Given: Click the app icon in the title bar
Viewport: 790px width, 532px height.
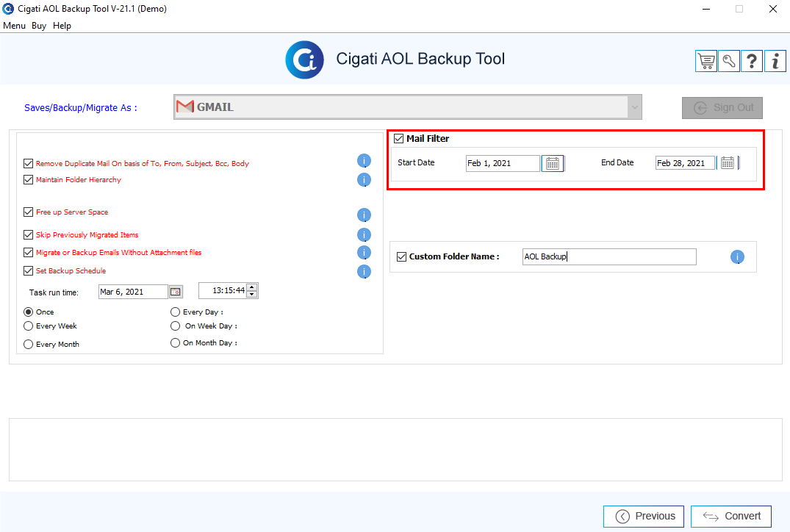Looking at the screenshot, I should 8,9.
